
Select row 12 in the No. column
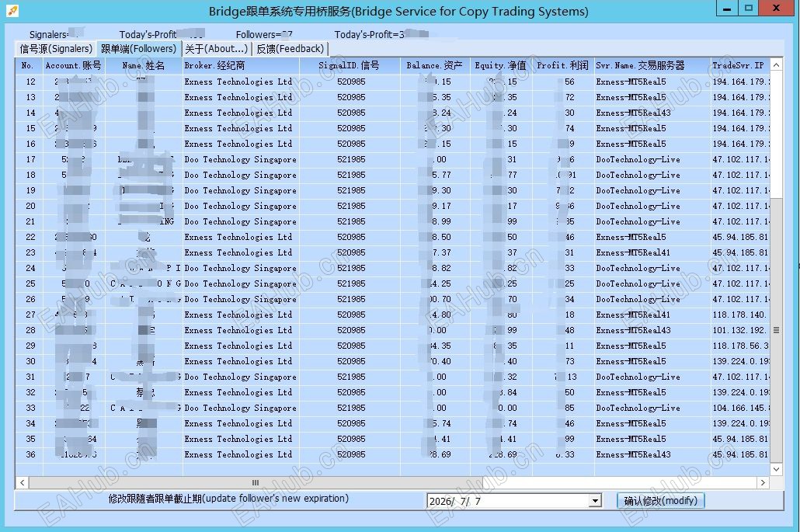point(30,82)
